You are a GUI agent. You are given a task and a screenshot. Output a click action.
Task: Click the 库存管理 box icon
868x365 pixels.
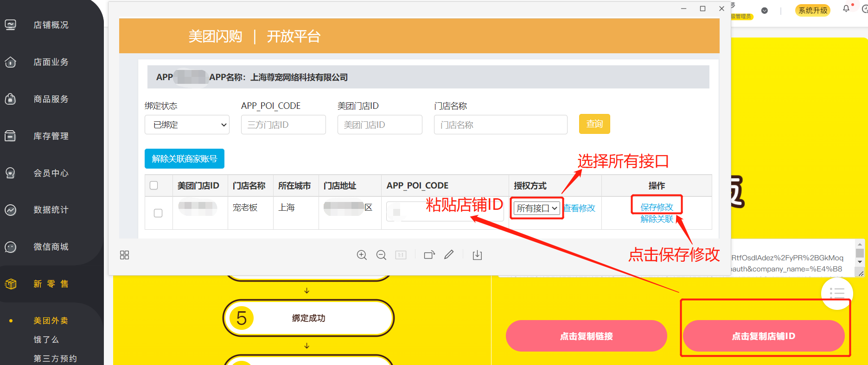tap(10, 136)
